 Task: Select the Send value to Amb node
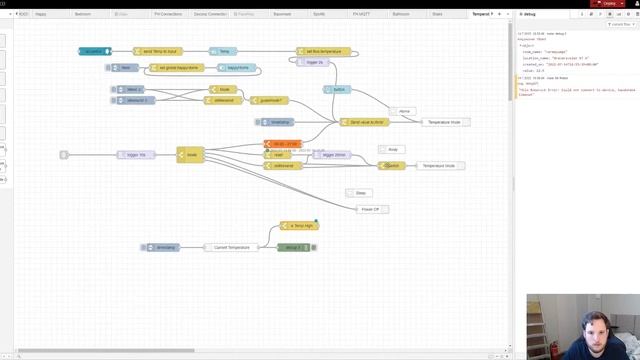[x=364, y=122]
